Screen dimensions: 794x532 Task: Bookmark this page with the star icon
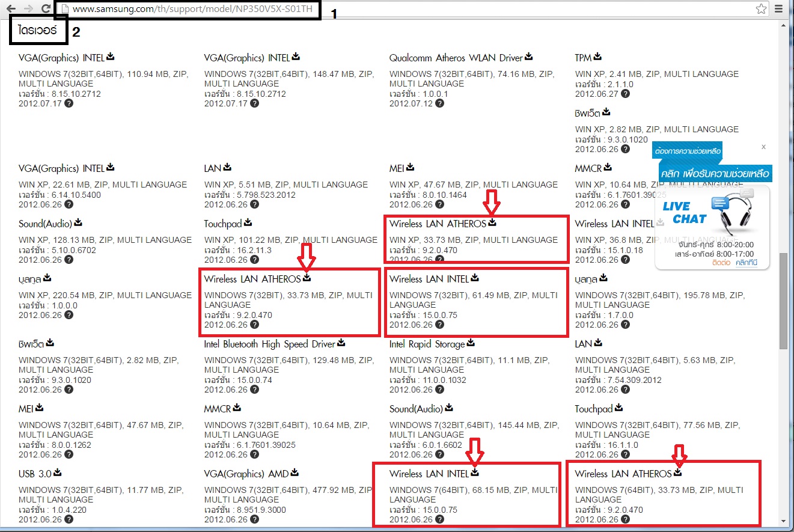pyautogui.click(x=762, y=8)
